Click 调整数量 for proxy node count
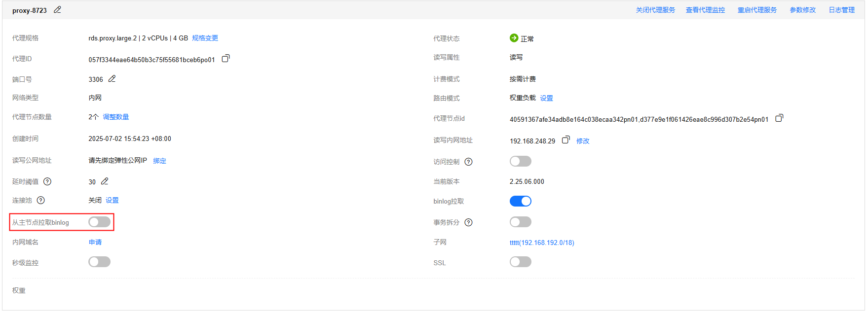The width and height of the screenshot is (868, 313). (x=116, y=117)
